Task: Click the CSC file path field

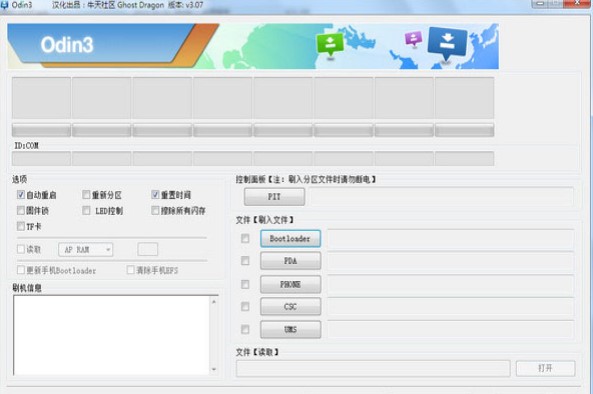Action: pyautogui.click(x=450, y=307)
